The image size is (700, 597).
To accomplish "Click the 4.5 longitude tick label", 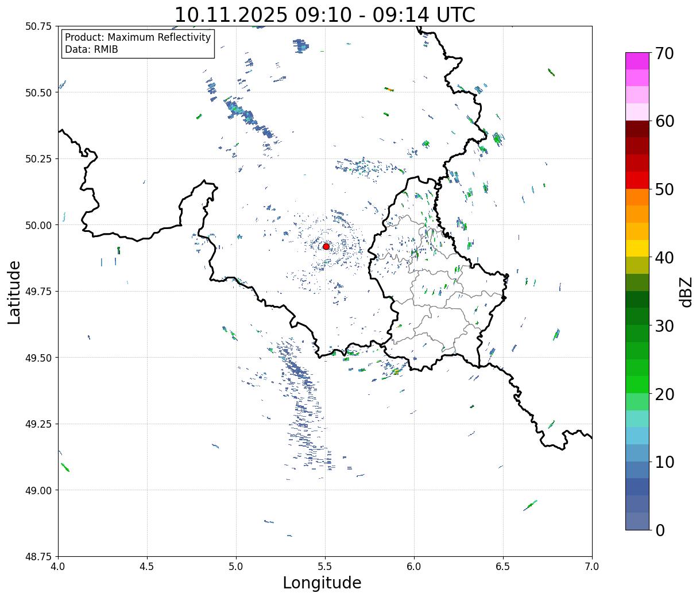I will [x=147, y=567].
